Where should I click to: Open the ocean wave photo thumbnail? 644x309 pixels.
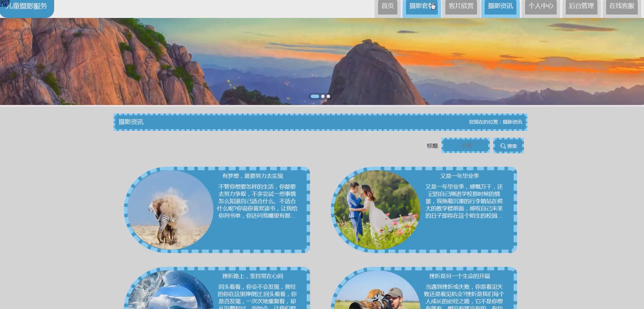point(170,290)
